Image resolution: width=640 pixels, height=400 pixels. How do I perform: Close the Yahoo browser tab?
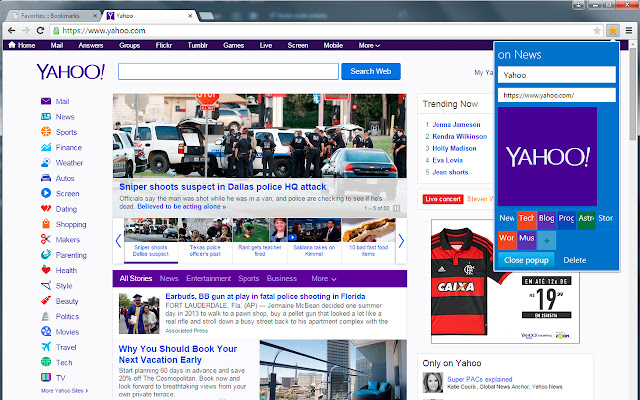pyautogui.click(x=190, y=16)
